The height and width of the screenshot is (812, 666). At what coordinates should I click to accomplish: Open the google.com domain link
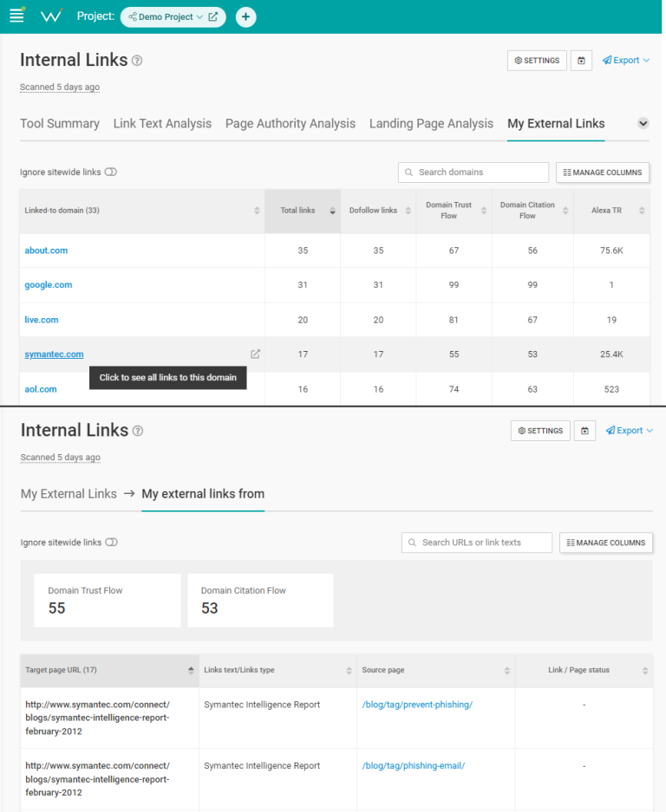48,284
